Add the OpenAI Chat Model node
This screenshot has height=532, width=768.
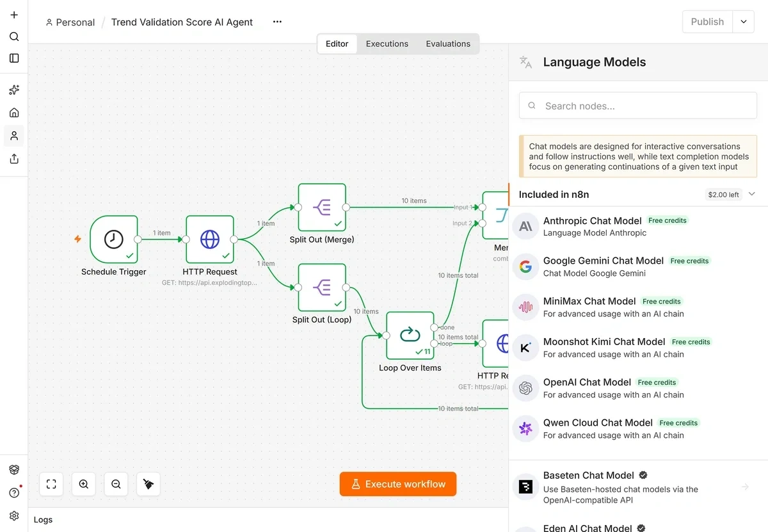click(638, 388)
